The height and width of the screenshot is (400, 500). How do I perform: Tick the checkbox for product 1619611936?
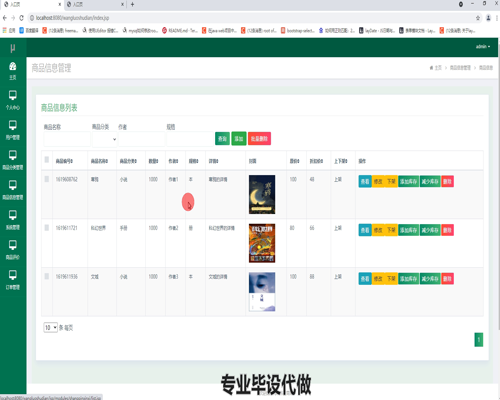tap(47, 276)
